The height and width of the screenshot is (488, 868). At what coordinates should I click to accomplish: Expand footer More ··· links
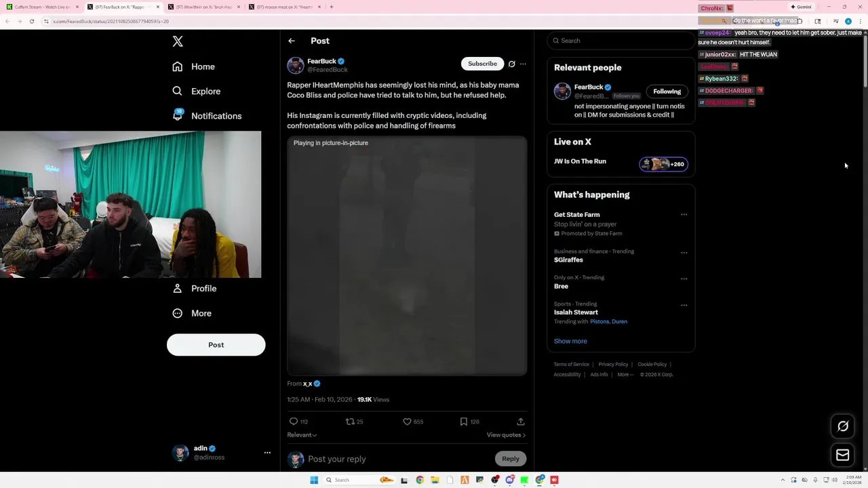pos(625,375)
